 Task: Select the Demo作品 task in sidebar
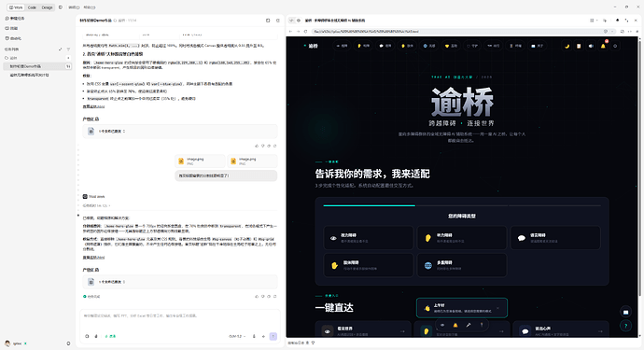coord(37,66)
